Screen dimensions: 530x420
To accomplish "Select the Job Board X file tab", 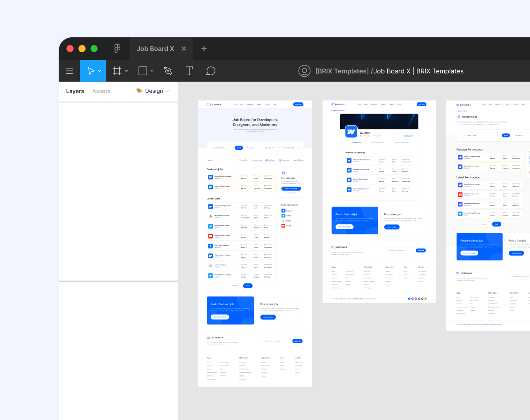I will (155, 48).
